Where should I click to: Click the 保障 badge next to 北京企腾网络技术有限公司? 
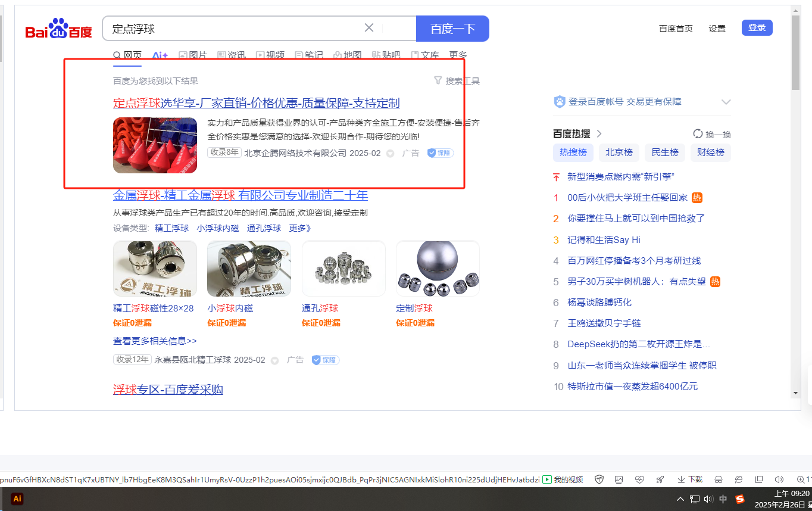pyautogui.click(x=441, y=153)
